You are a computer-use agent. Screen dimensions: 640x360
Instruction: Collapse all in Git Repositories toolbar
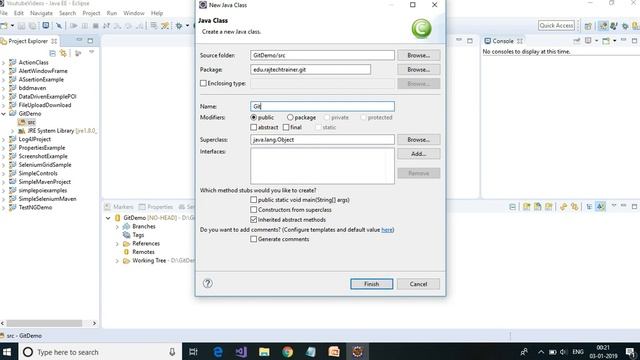[x=513, y=207]
